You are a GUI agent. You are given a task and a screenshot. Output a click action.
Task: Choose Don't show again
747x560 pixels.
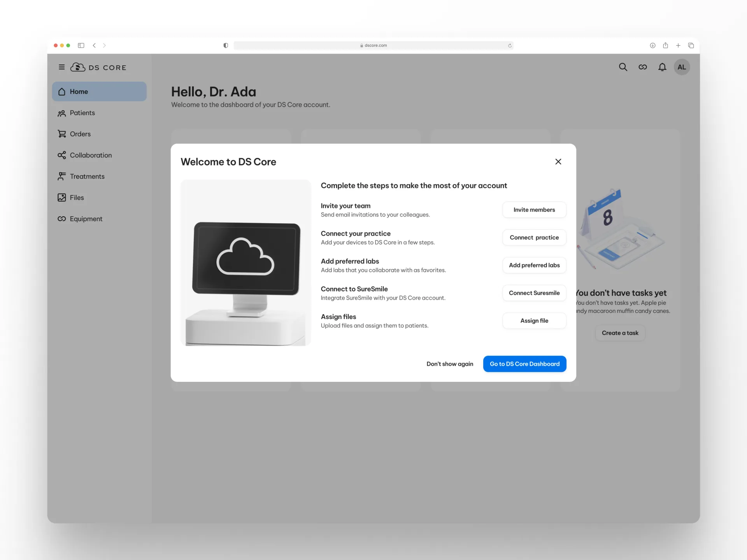pyautogui.click(x=450, y=364)
